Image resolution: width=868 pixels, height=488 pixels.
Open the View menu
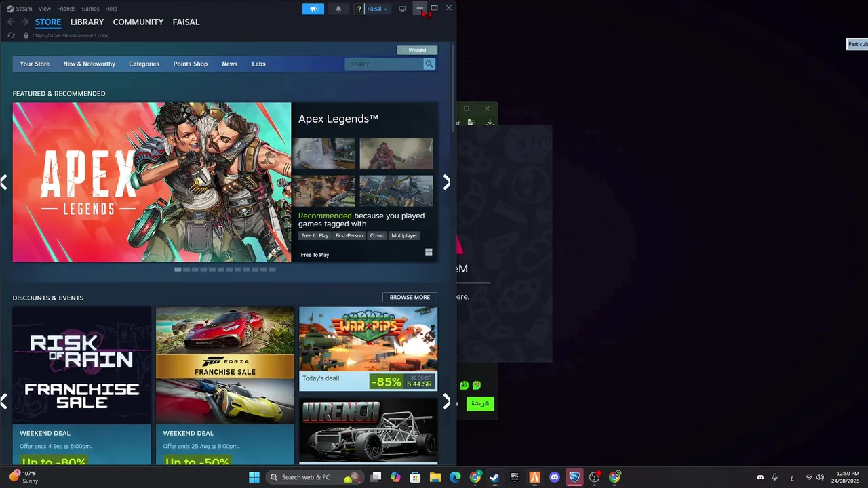tap(45, 9)
